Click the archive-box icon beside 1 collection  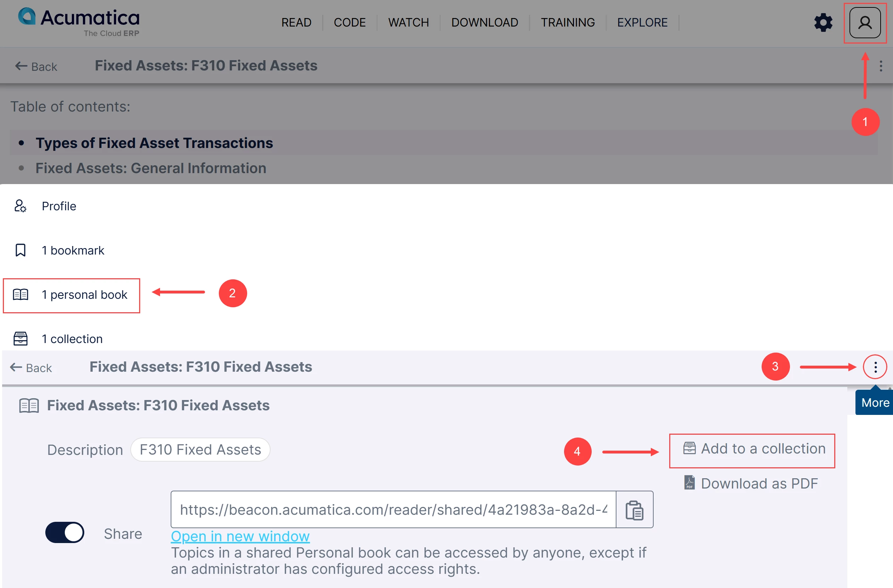point(20,339)
